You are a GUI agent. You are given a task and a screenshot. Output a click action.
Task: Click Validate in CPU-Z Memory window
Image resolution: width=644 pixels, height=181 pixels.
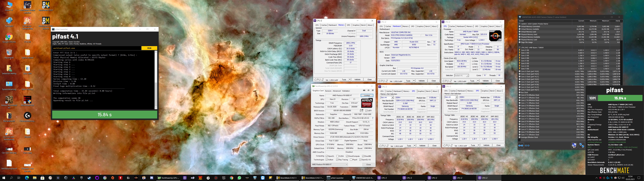click(357, 79)
